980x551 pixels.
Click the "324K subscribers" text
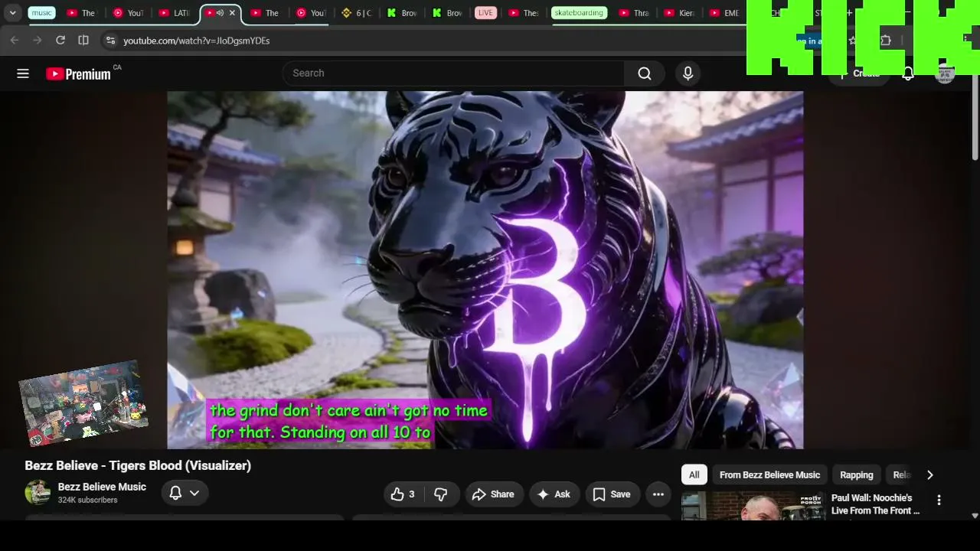(x=88, y=500)
